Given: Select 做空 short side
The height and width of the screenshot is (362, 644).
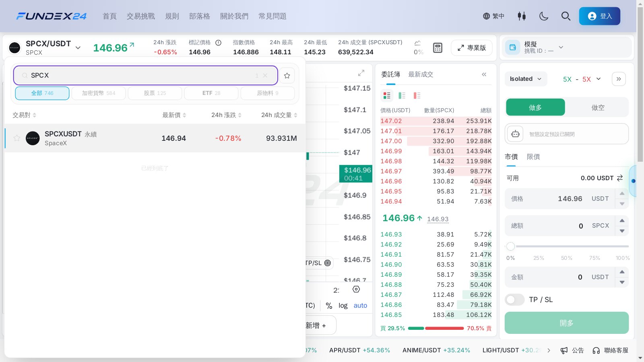Looking at the screenshot, I should (x=598, y=107).
